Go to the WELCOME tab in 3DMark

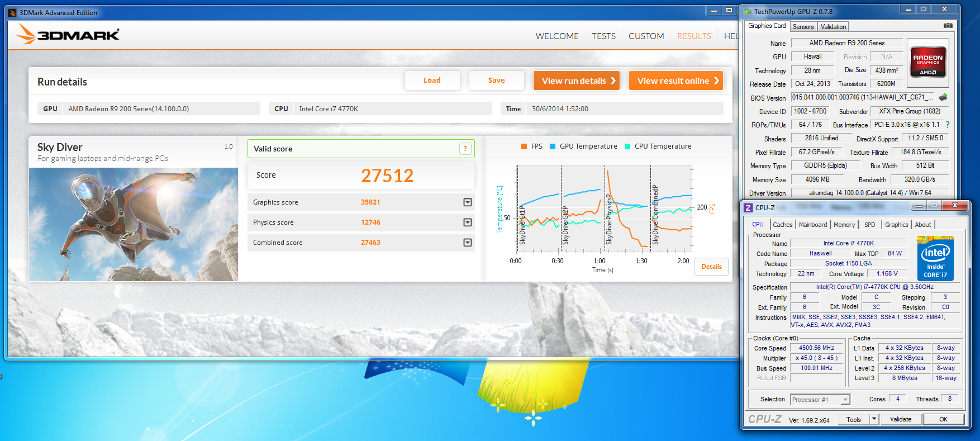pyautogui.click(x=557, y=36)
